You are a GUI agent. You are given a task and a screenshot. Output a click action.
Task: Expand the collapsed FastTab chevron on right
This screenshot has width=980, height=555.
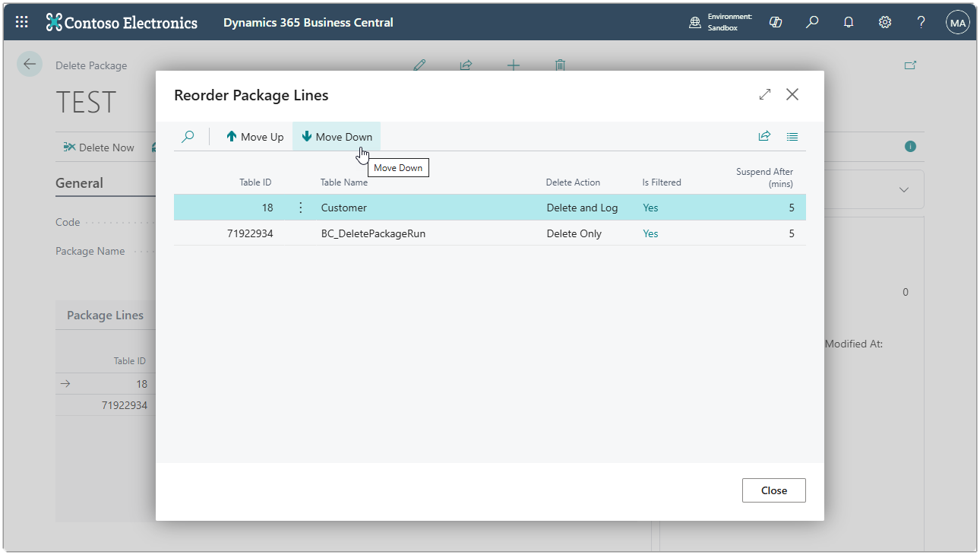[904, 189]
